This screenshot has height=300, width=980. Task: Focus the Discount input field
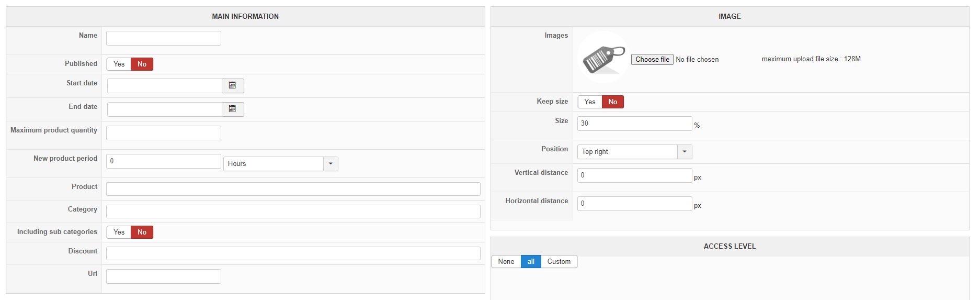coord(293,253)
